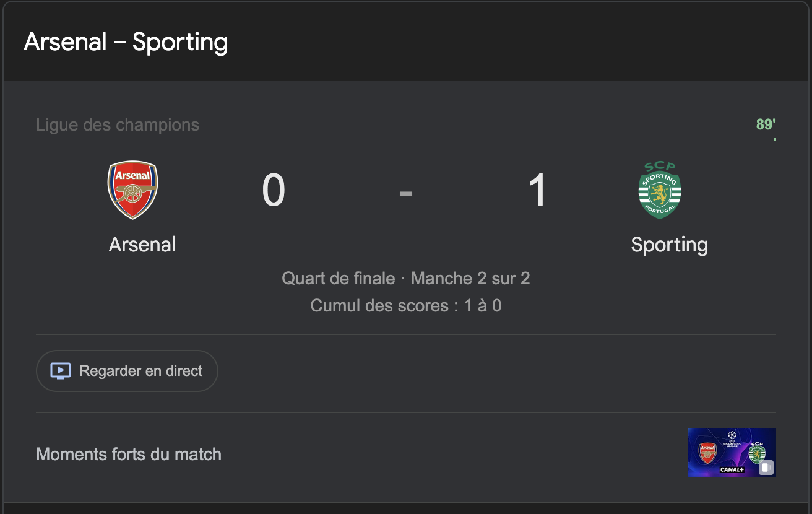
Task: Click the small Arsenal crest in highlights thumbnail
Action: [707, 453]
